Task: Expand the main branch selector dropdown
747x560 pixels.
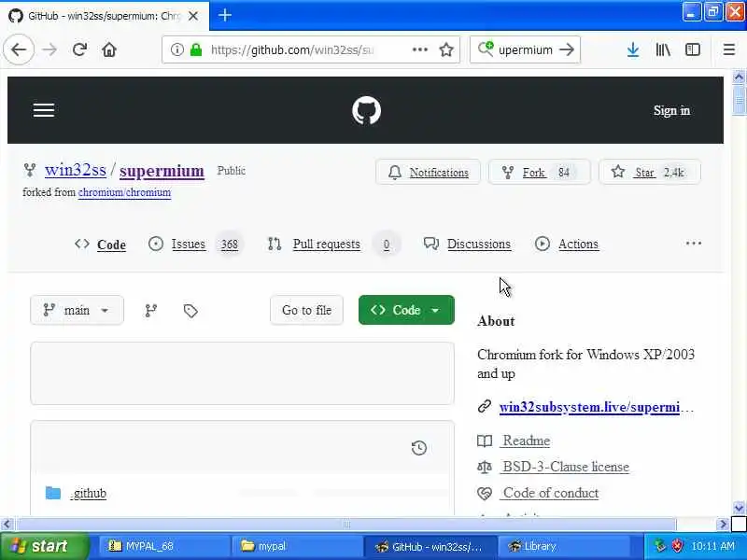Action: 77,310
